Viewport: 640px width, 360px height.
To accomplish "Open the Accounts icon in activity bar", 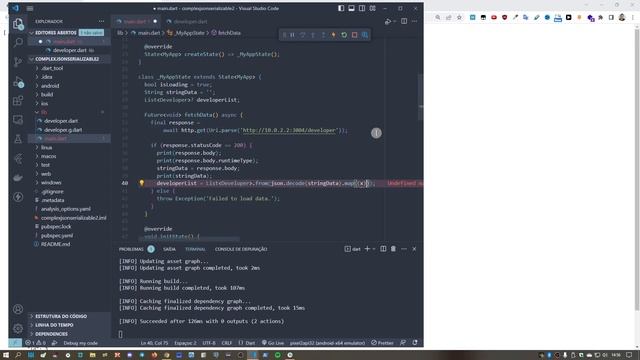I will 18,309.
